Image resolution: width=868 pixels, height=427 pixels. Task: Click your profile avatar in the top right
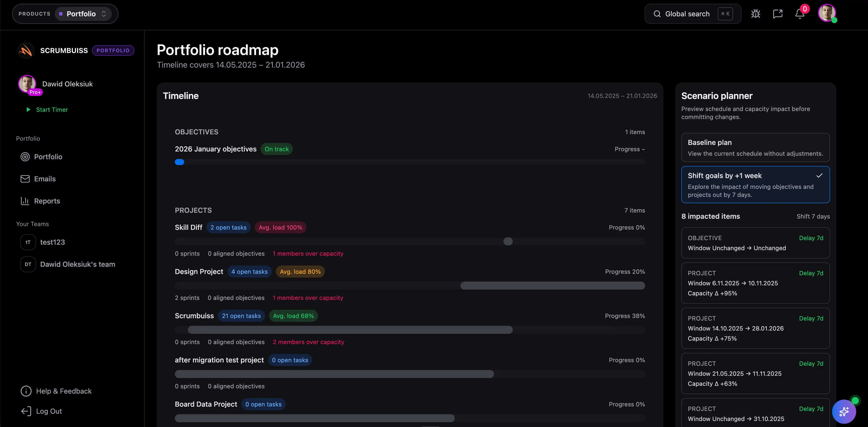click(828, 14)
